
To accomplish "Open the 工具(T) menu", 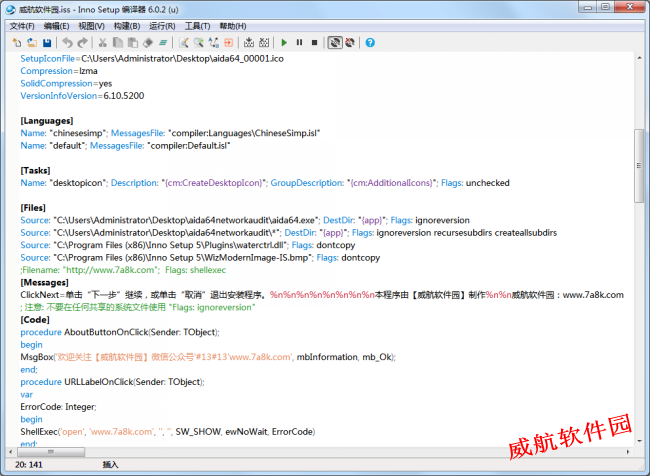I will [x=197, y=26].
